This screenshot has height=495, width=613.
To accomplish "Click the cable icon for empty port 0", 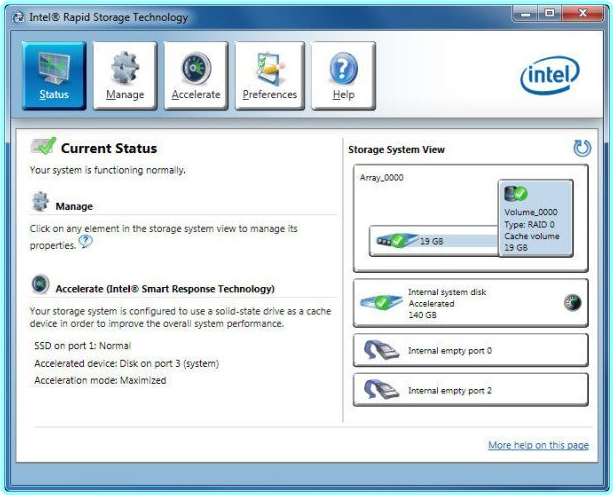I will tap(381, 350).
